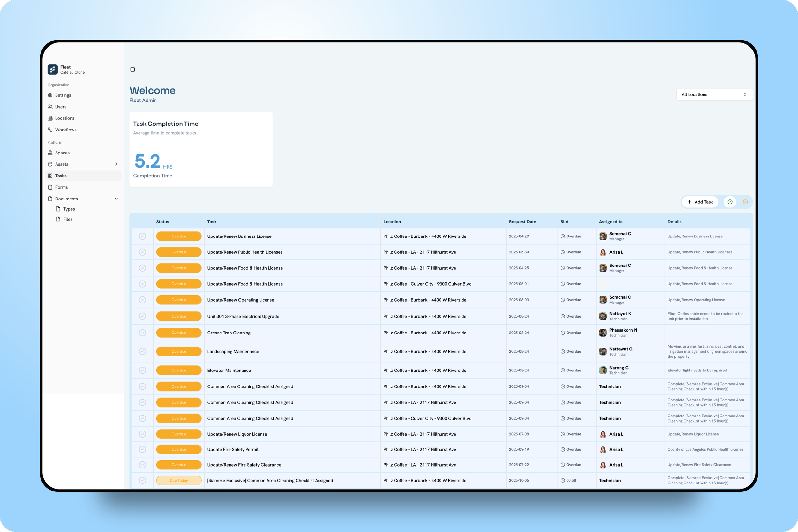Open the All Locations dropdown

tap(714, 95)
